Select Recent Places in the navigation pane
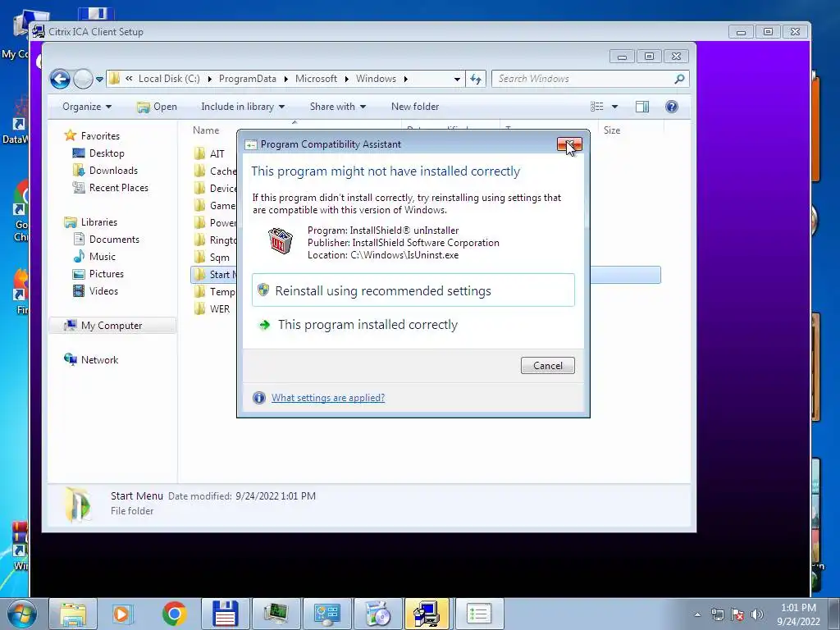 click(118, 188)
